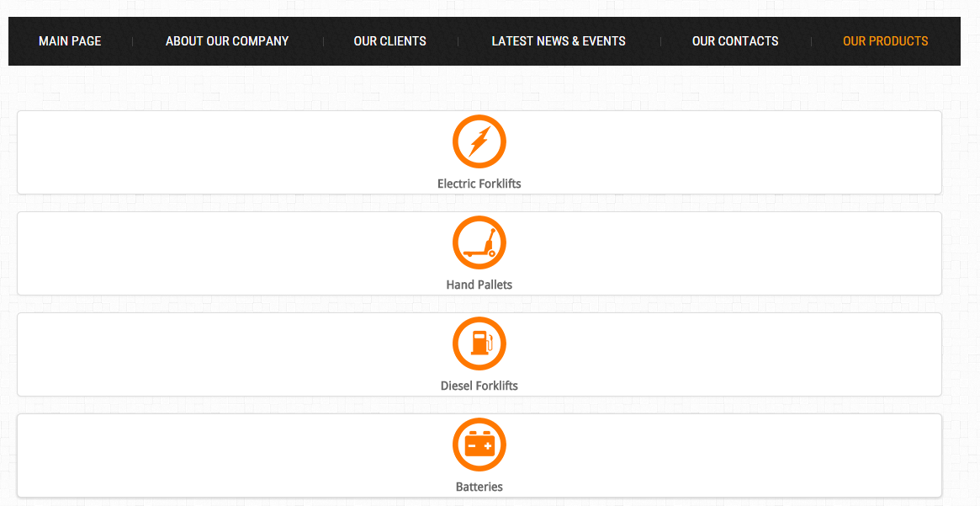
Task: Click the fuel pump Diesel Forklifts icon
Action: 479,344
